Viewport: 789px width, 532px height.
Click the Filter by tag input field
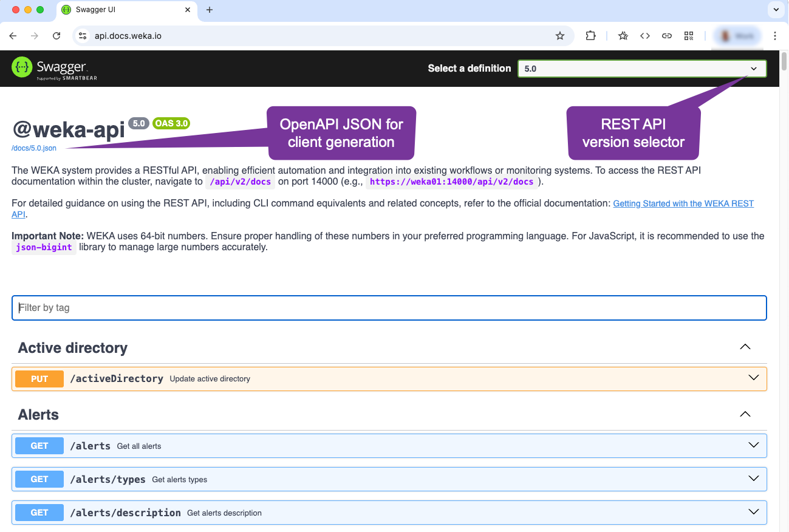point(389,308)
